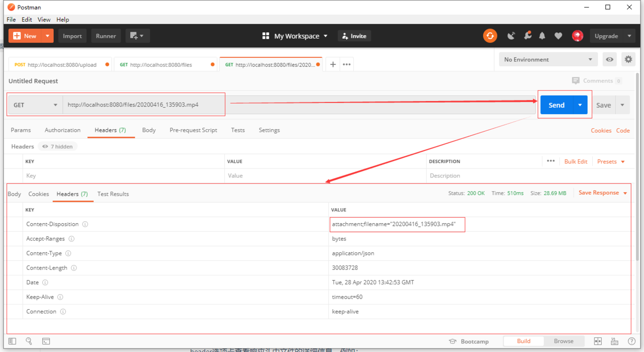Switch to GET localhost:8080/files tab
The height and width of the screenshot is (352, 644).
tap(166, 64)
